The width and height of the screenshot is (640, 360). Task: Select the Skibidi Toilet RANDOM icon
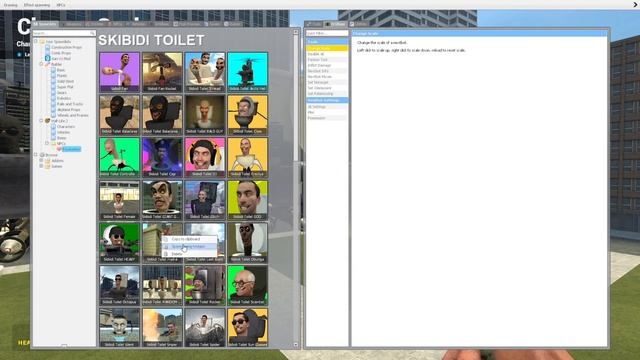click(x=162, y=285)
